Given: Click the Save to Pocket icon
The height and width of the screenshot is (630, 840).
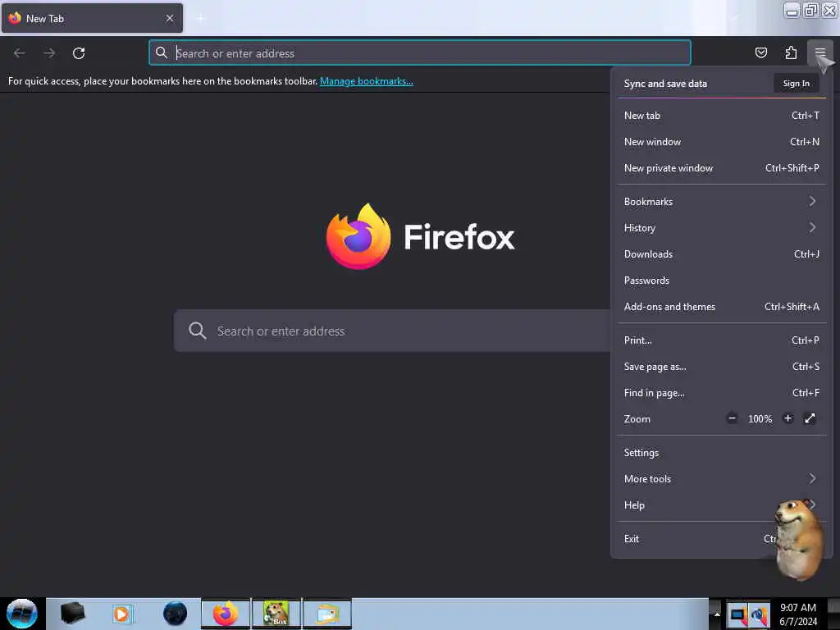Looking at the screenshot, I should click(x=760, y=52).
